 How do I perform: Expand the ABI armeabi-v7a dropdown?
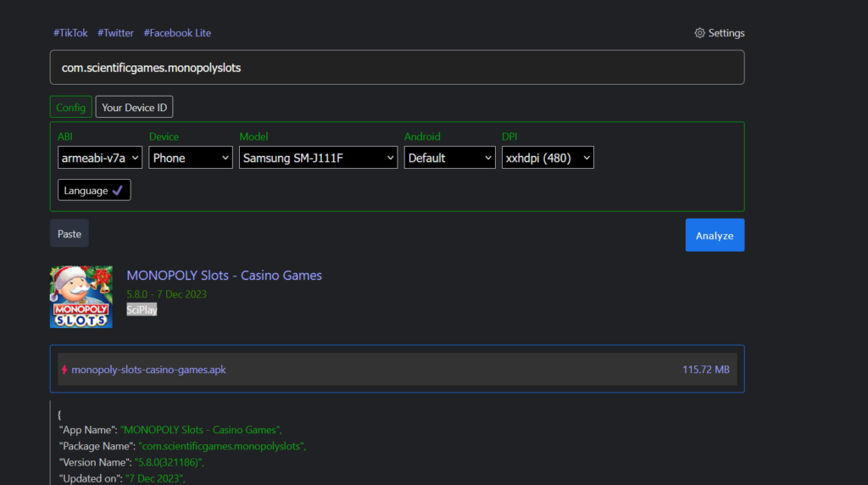tap(100, 158)
